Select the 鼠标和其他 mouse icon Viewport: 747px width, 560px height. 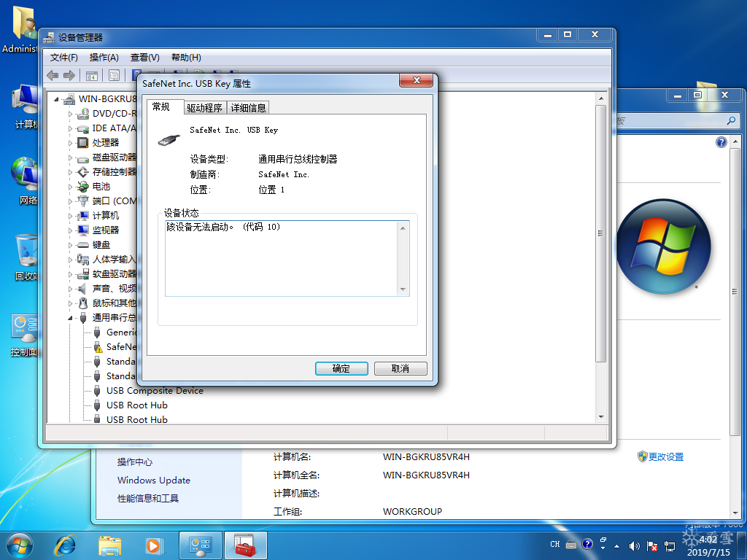click(83, 303)
